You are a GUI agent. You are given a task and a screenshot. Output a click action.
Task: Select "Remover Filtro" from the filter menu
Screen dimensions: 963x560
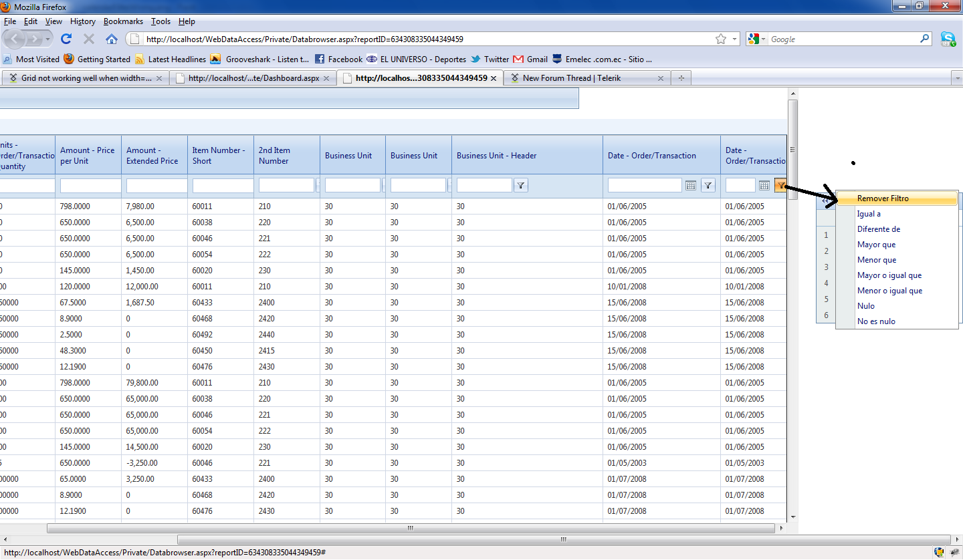(x=883, y=198)
